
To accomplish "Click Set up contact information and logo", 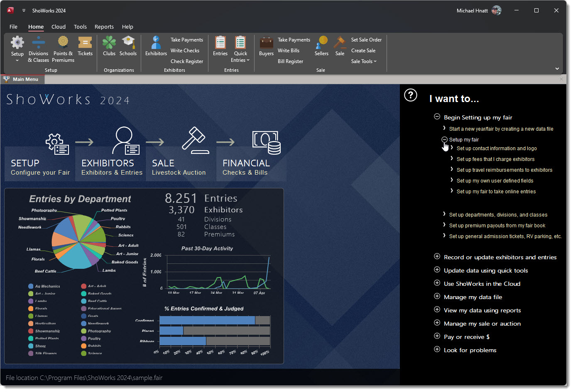I will tap(497, 149).
